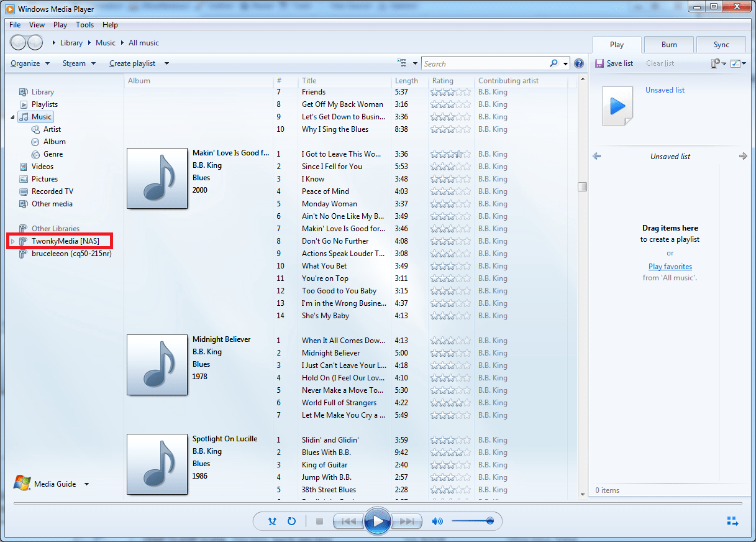Click the Unsaved list play thumbnail

coord(617,106)
